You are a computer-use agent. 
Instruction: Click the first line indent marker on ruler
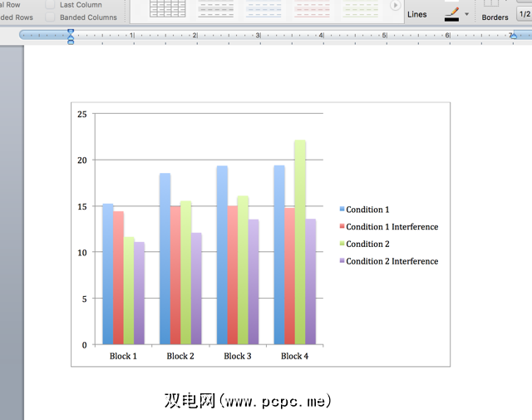pyautogui.click(x=71, y=32)
